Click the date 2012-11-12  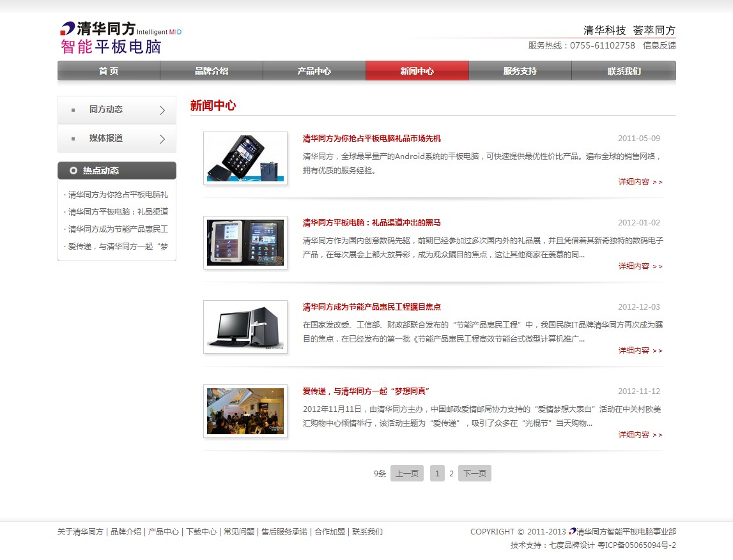[639, 391]
